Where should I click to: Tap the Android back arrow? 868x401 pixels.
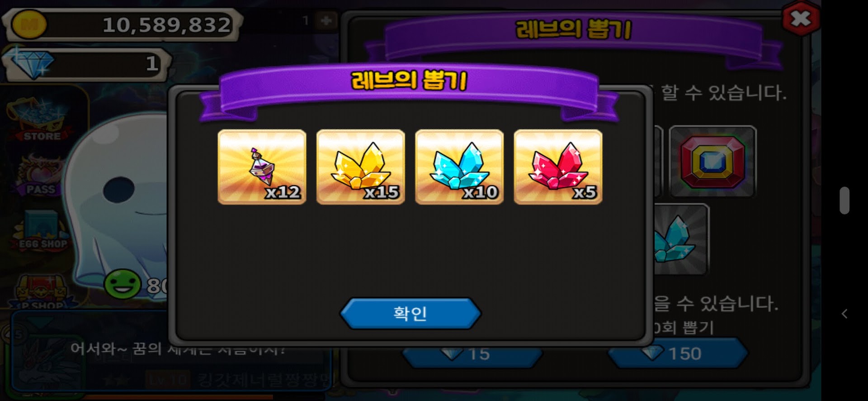[844, 314]
